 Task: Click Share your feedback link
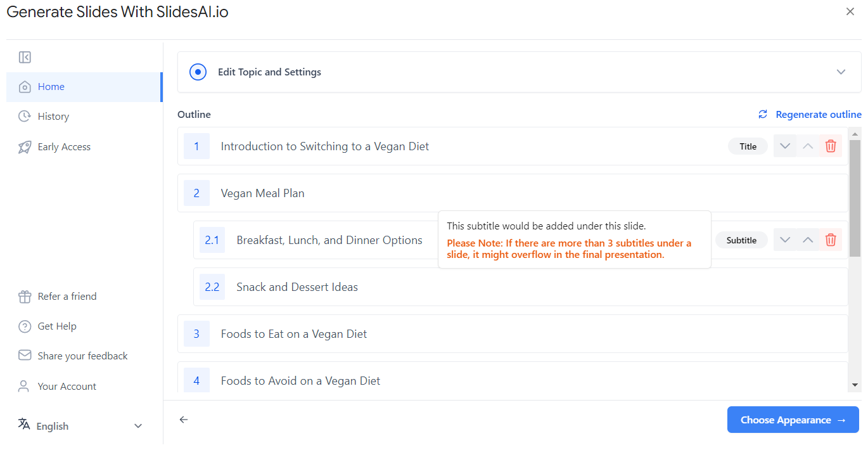tap(82, 356)
